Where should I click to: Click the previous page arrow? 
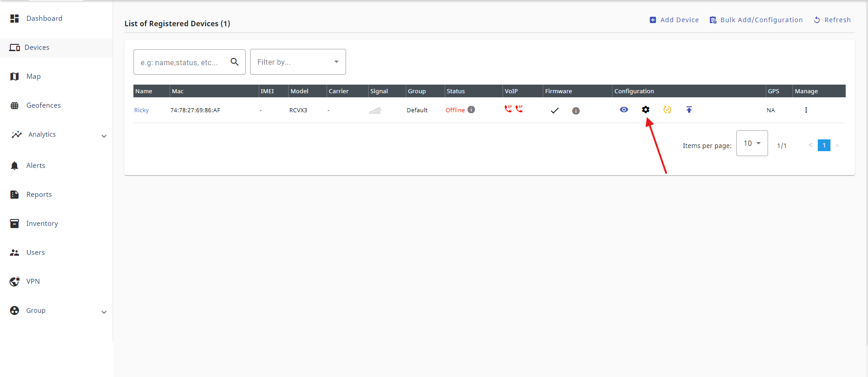click(811, 145)
